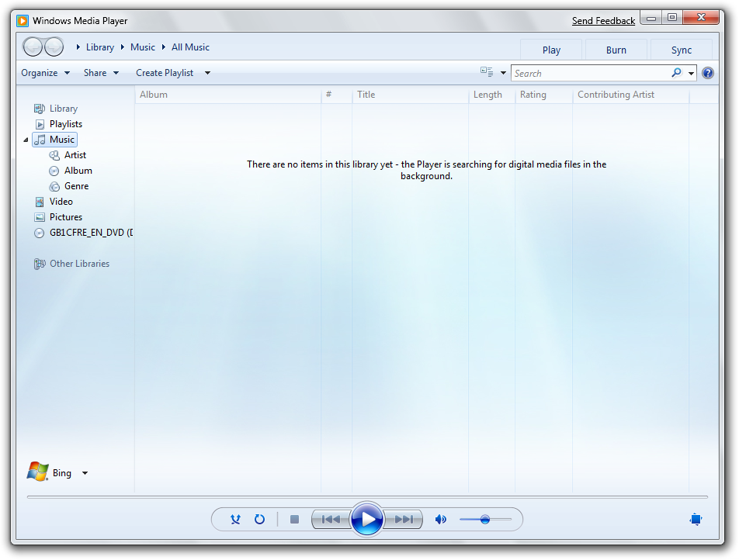Click the playback seek bar
Screen dimensions: 739x560
coord(368,497)
